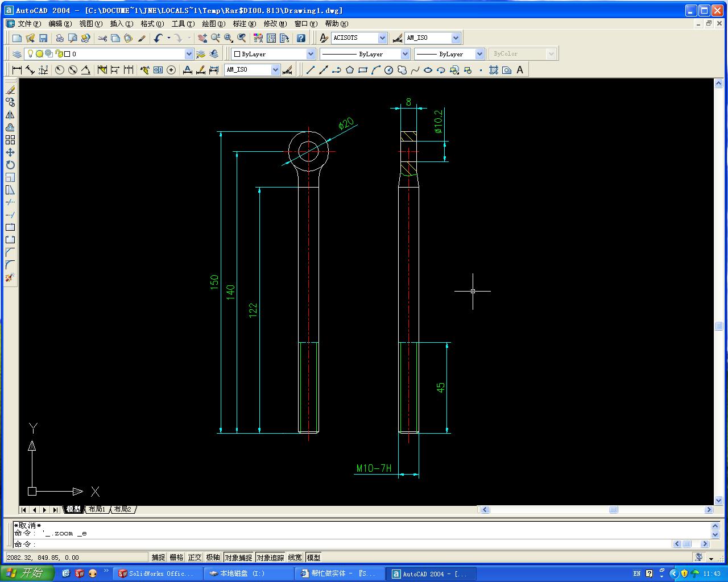Viewport: 728px width, 582px height.
Task: Select the Line draw tool
Action: point(311,70)
